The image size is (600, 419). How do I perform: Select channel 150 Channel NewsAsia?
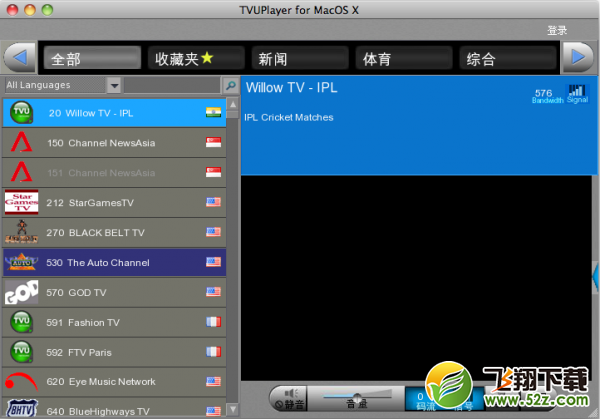pos(114,142)
